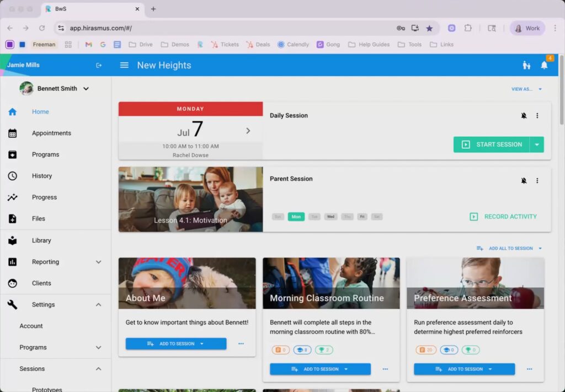Click the notification bell in header
Image resolution: width=565 pixels, height=392 pixels.
point(544,66)
